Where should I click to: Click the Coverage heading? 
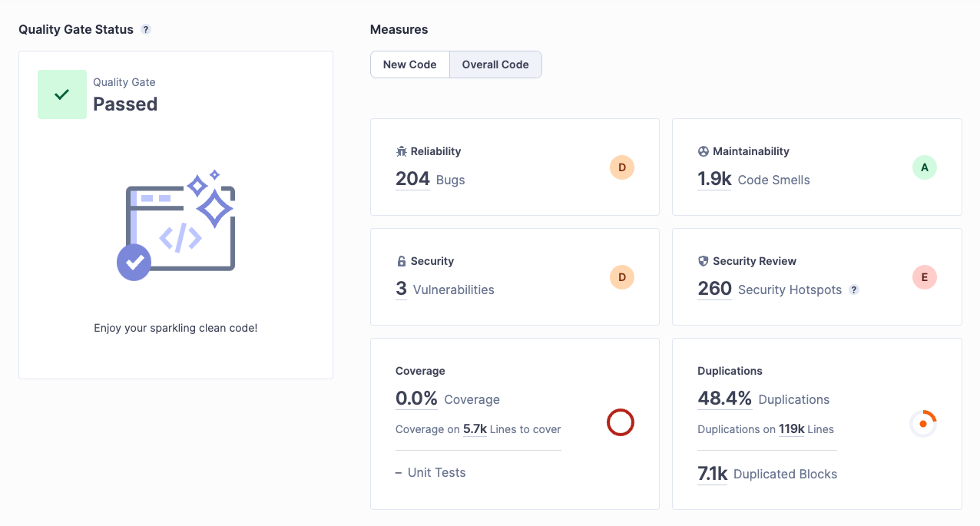click(420, 371)
